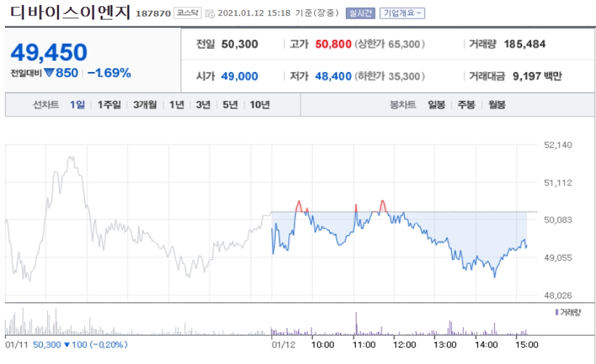Click the current price 49,450
This screenshot has width=596, height=364.
(49, 52)
